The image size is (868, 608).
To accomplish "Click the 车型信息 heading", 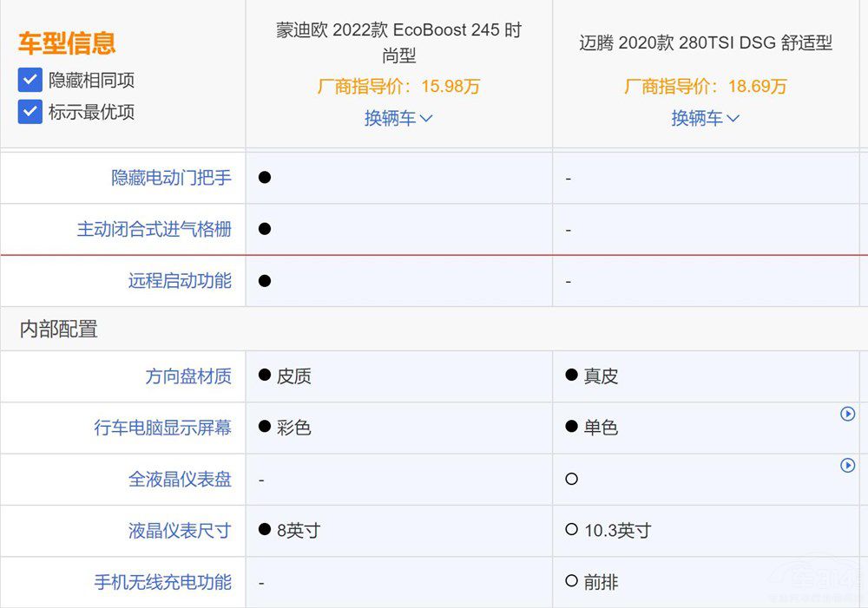I will click(x=67, y=43).
